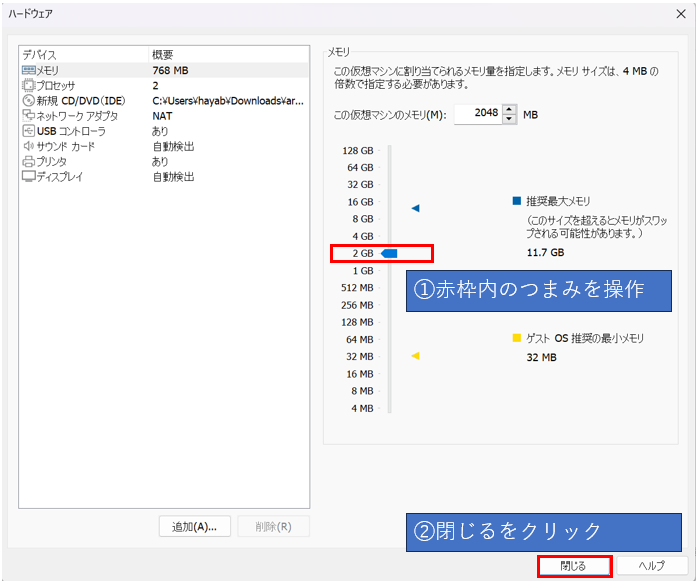Select the プリンタ printer icon

click(x=29, y=161)
